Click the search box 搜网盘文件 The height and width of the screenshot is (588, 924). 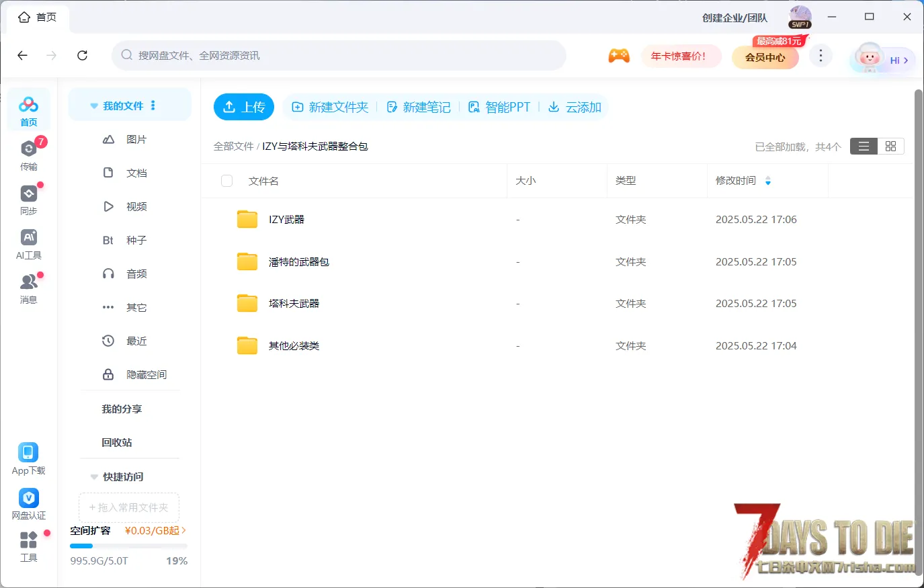(x=339, y=55)
